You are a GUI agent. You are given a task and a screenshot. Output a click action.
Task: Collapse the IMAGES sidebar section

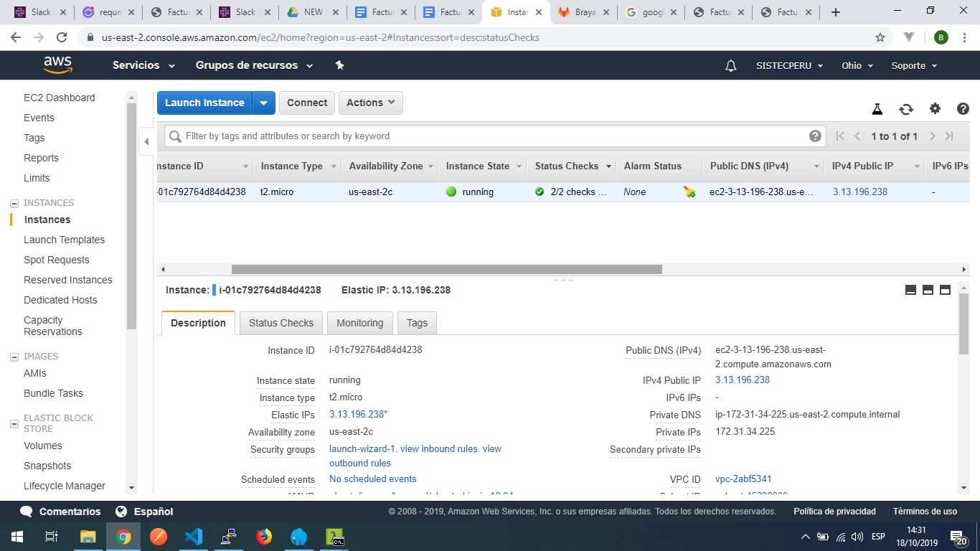[x=14, y=357]
